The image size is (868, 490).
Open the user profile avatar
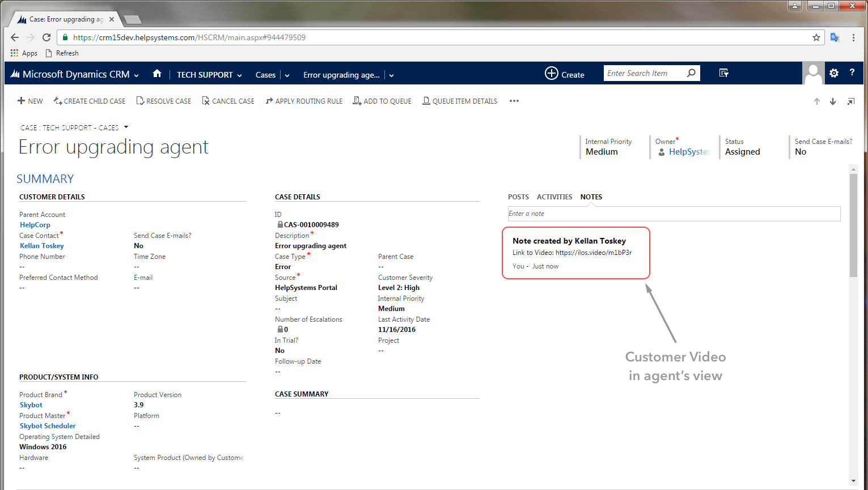click(814, 73)
